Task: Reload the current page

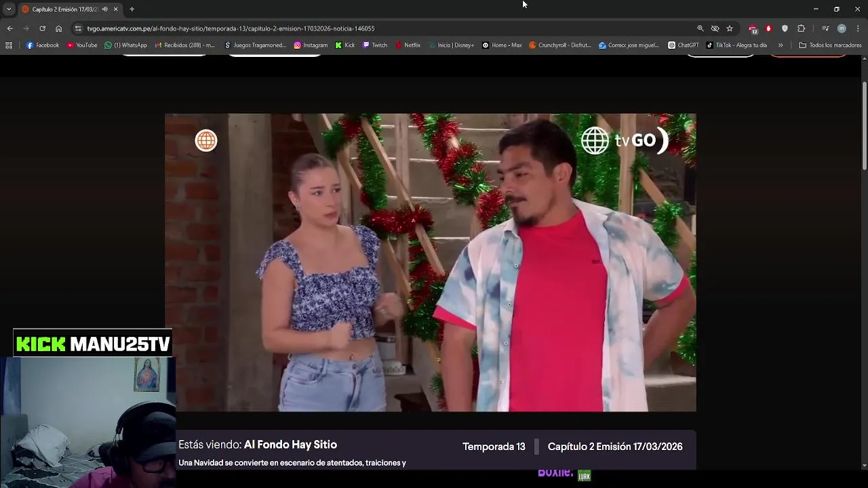Action: [x=42, y=28]
